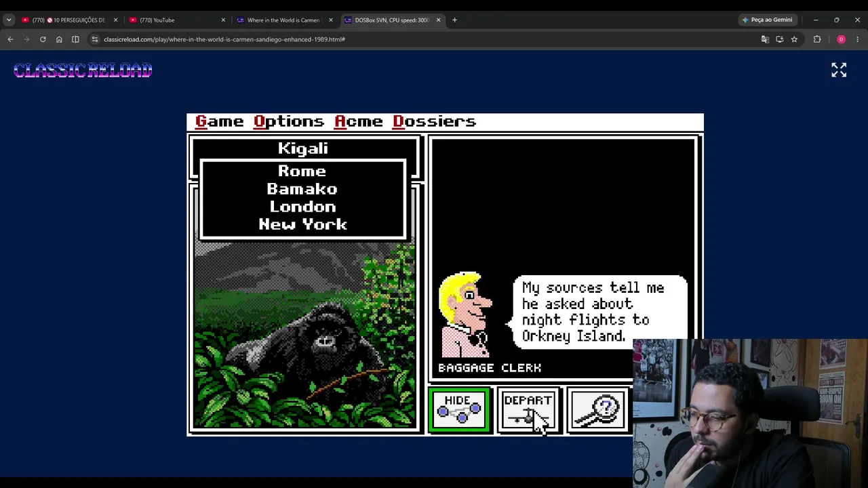Select Bamako as destination

click(x=302, y=189)
